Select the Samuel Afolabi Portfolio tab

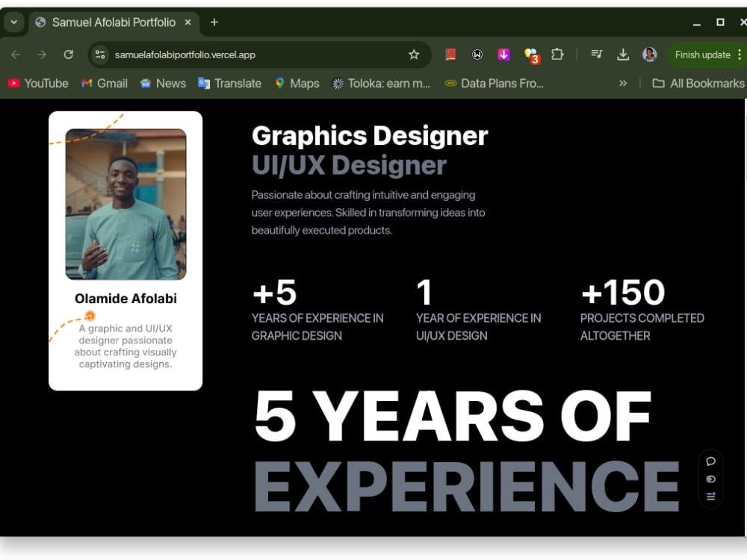[x=114, y=22]
